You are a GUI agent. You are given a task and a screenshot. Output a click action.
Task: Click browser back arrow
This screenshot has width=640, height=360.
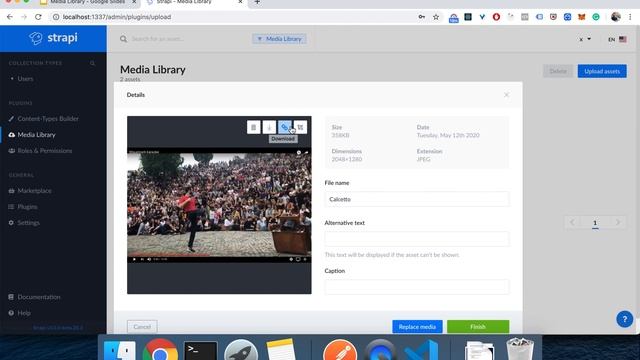(x=10, y=17)
